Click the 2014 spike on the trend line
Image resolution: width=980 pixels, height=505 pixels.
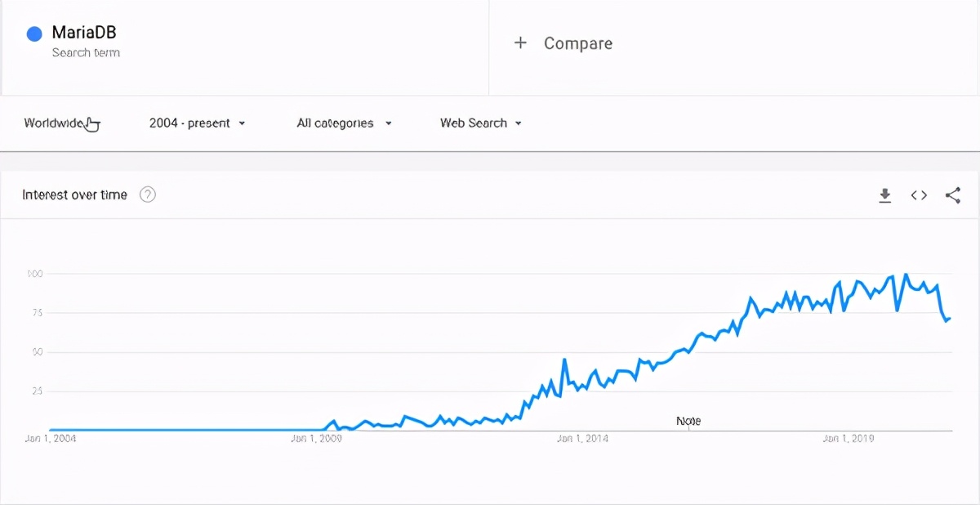pos(564,360)
